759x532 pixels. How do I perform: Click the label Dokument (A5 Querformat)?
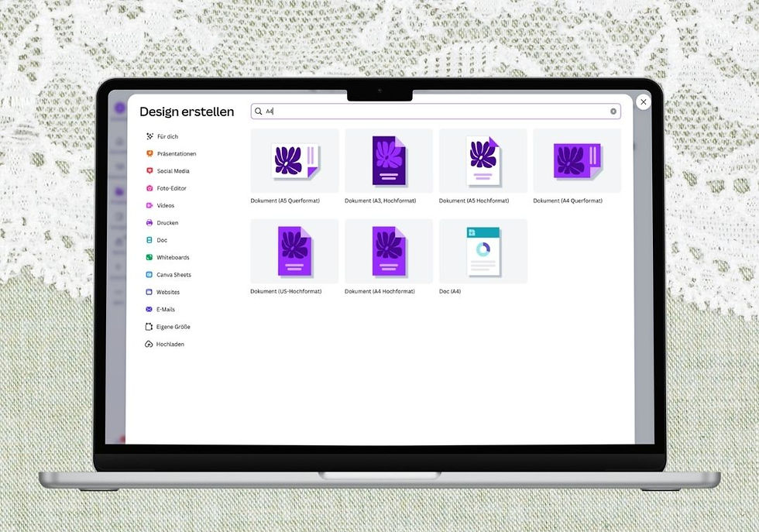(x=285, y=201)
